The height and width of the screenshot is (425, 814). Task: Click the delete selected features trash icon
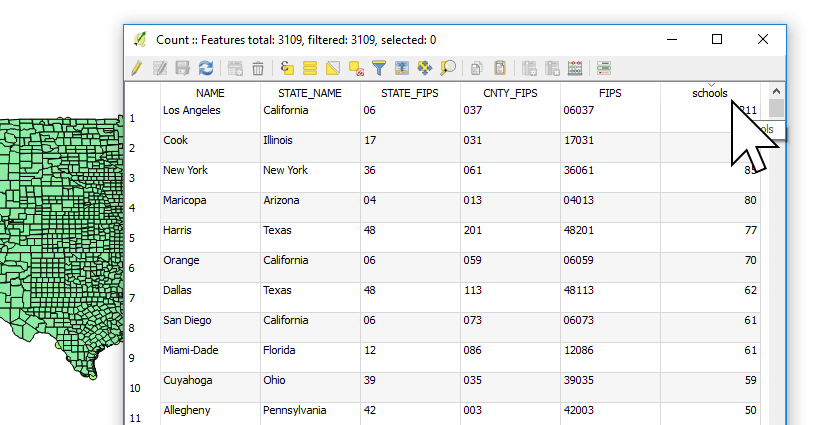(258, 68)
